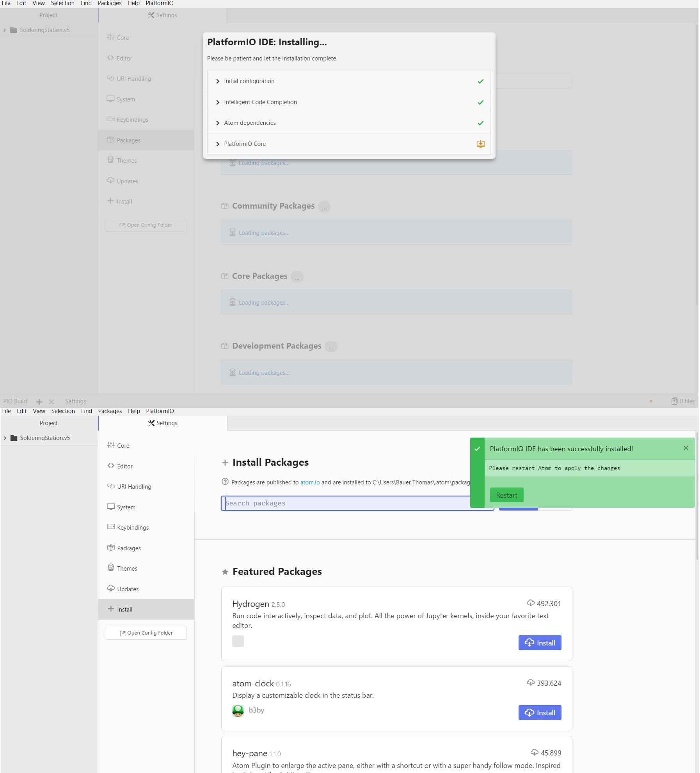
Task: Click success checkmark icon on green notification
Action: [x=477, y=449]
